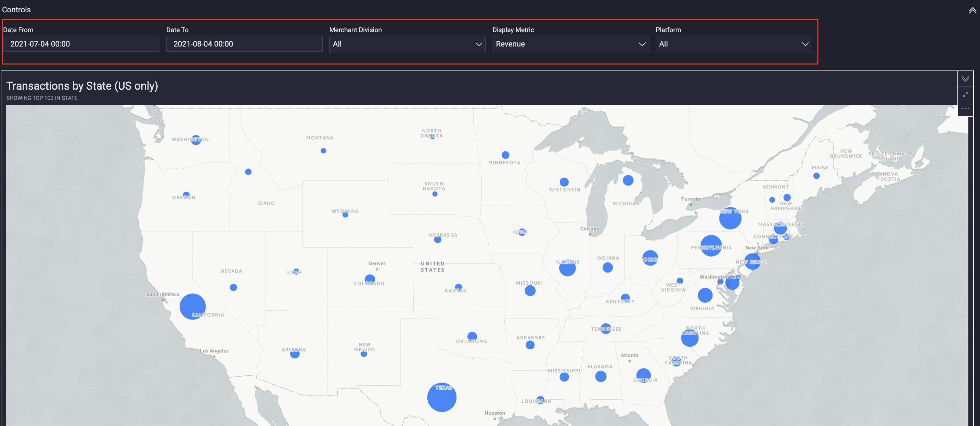
Task: Select the Arizona bubble on the map
Action: click(x=295, y=354)
